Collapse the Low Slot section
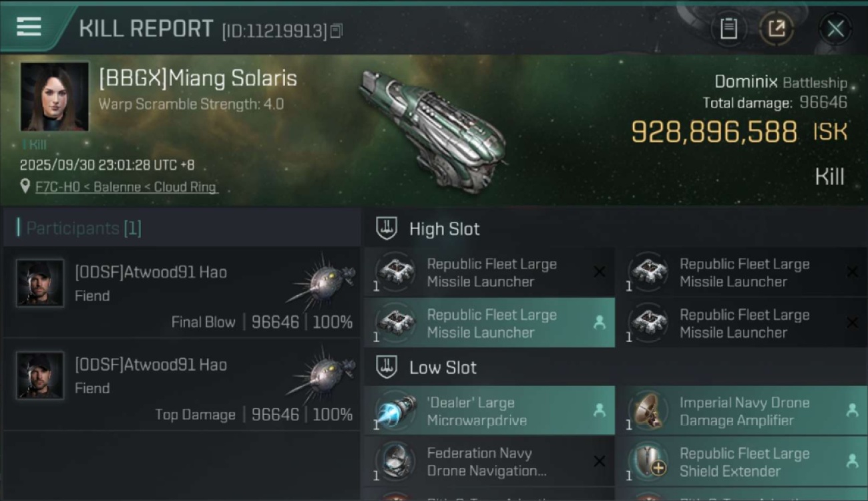The height and width of the screenshot is (501, 868). point(387,367)
